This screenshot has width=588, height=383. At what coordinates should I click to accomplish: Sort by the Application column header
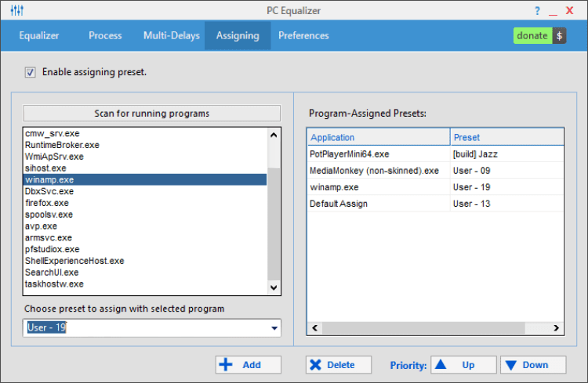(x=378, y=137)
